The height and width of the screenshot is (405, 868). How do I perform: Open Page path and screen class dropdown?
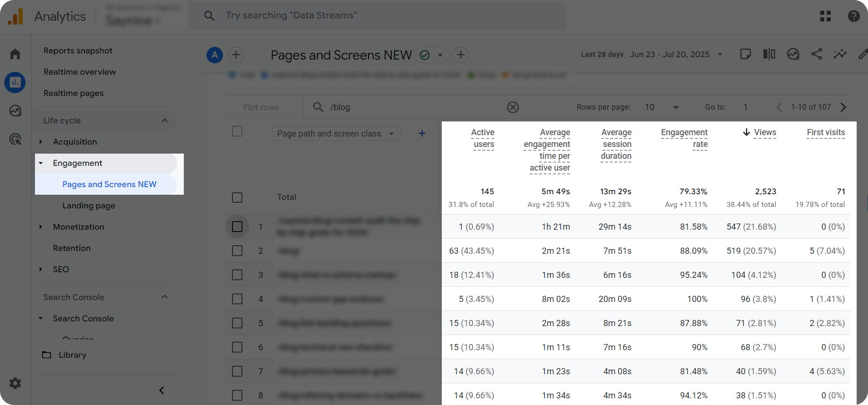[336, 134]
